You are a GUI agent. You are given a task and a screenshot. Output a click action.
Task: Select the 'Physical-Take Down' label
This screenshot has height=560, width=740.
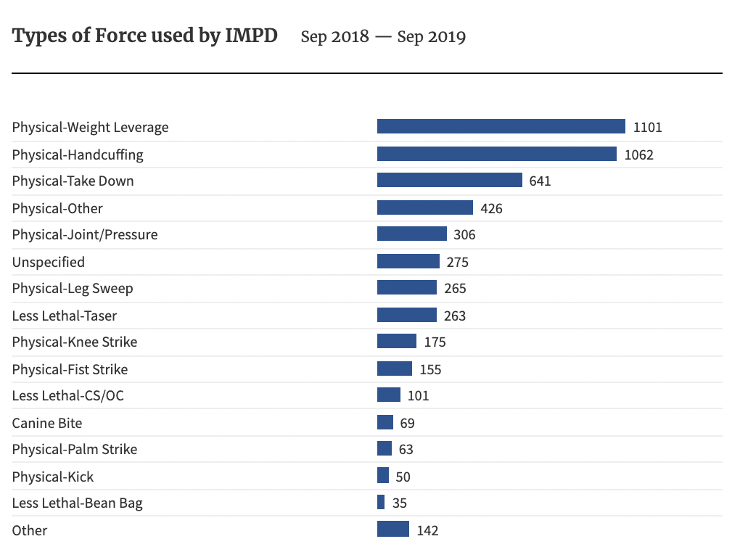[73, 181]
